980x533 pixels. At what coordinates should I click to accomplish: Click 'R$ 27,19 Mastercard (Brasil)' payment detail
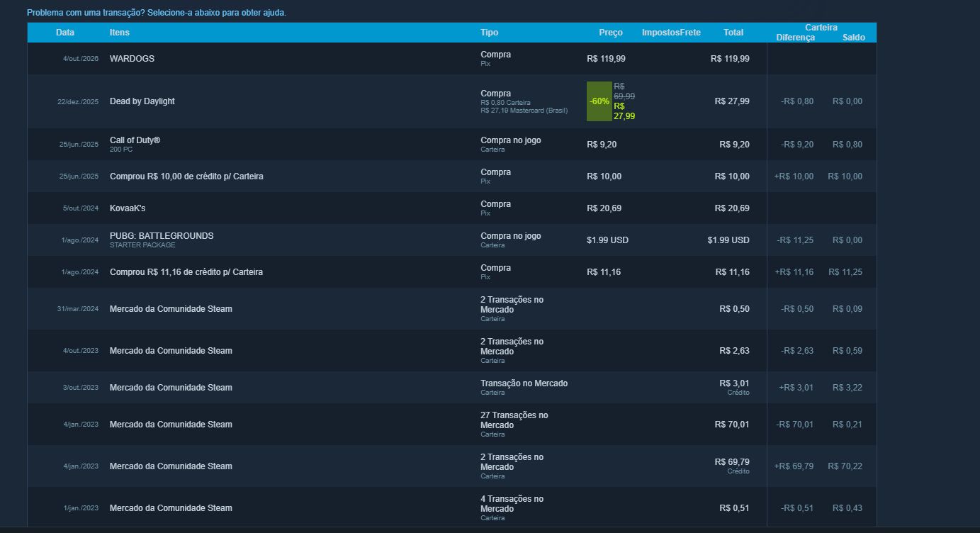[524, 111]
